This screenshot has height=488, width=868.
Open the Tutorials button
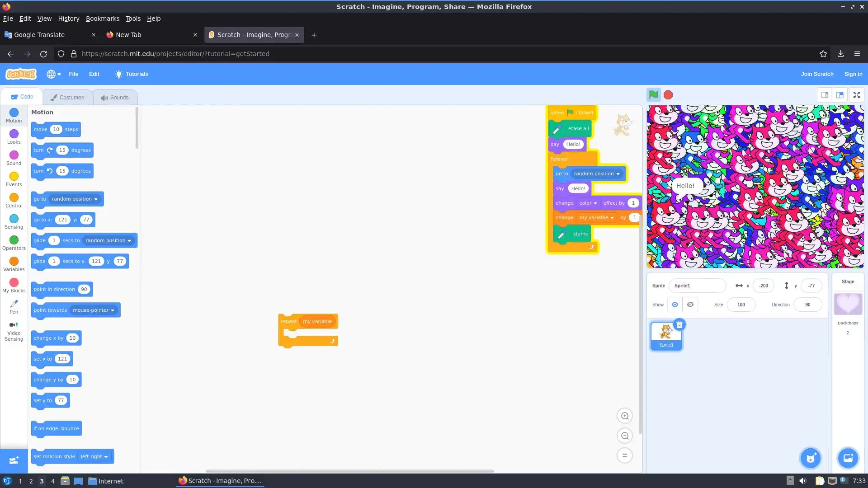coord(132,74)
